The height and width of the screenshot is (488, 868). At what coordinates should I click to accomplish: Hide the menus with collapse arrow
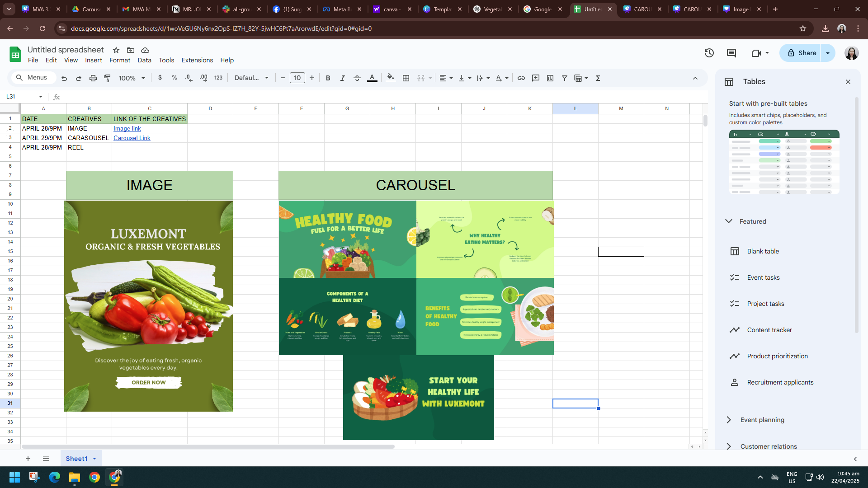coord(695,78)
